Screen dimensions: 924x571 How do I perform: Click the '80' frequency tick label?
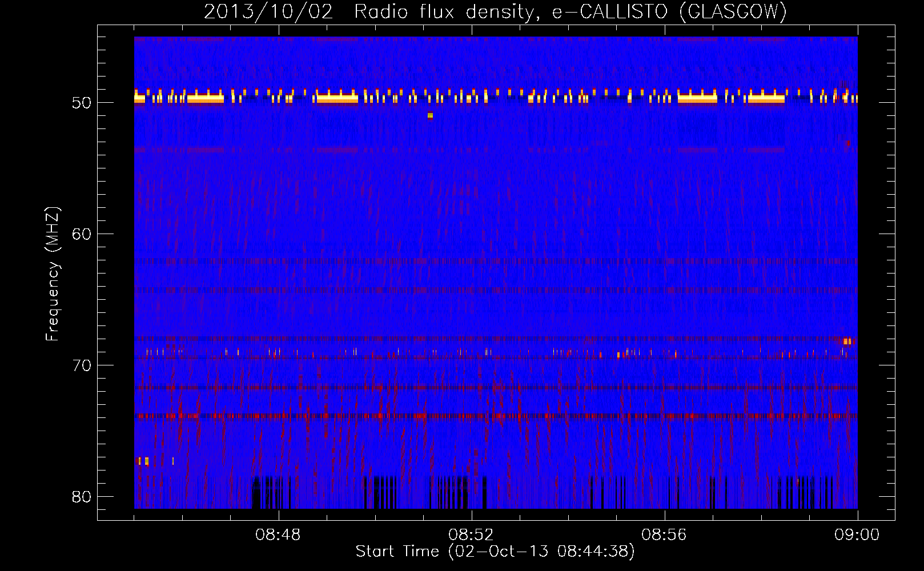click(x=82, y=497)
